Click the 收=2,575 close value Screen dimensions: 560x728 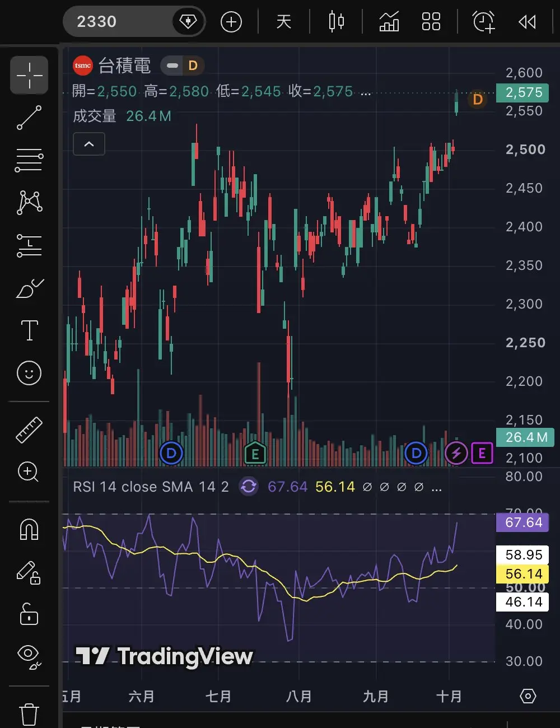[x=321, y=91]
